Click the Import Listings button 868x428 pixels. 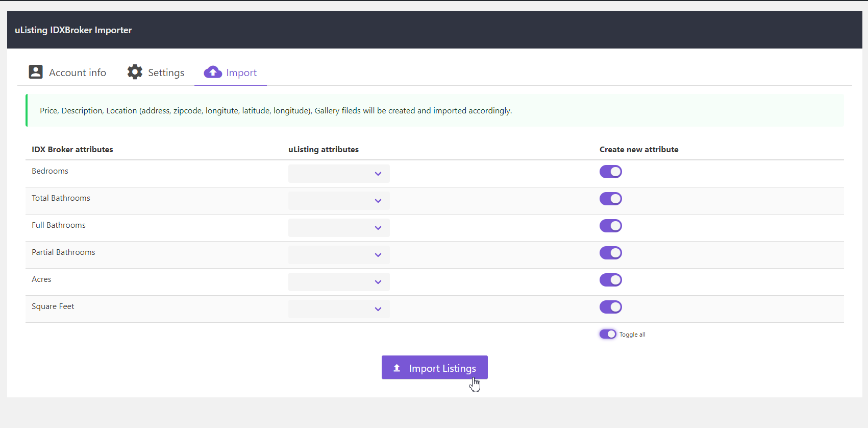(434, 368)
